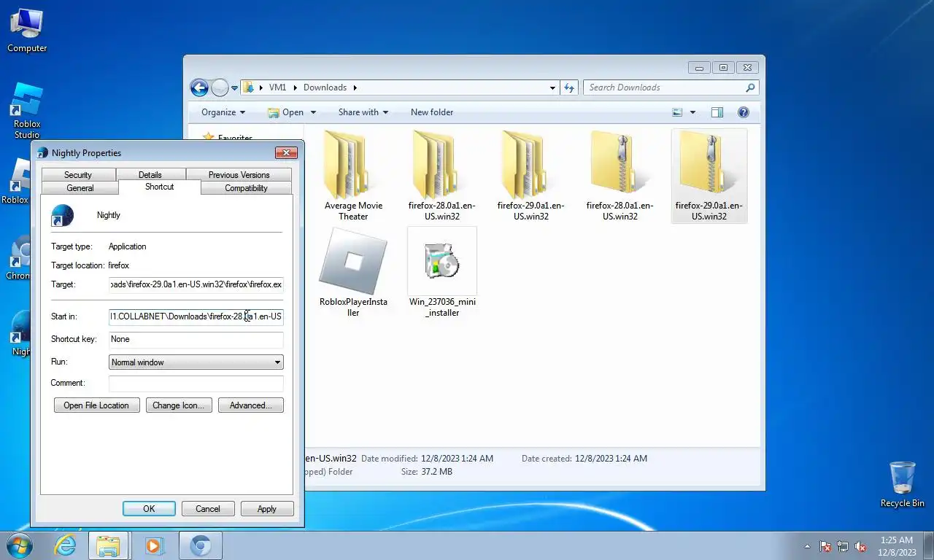Focus the Search Downloads box

[664, 87]
